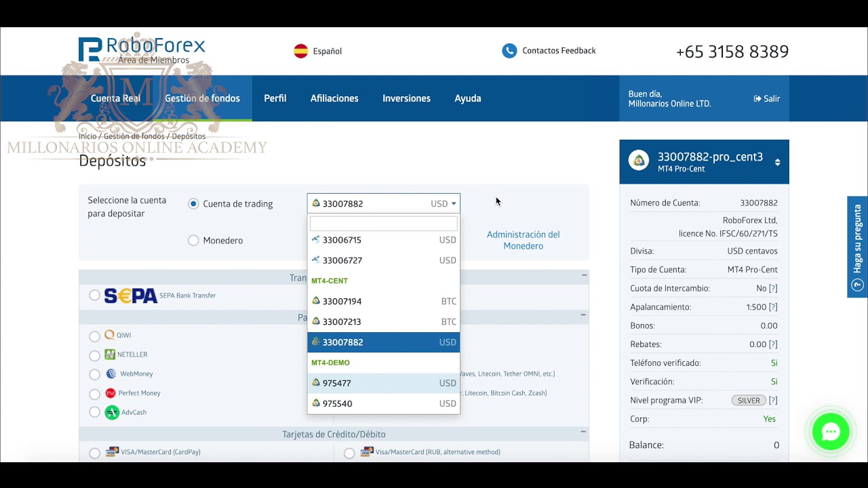
Task: Select WebMoney payment radio button
Action: 94,374
